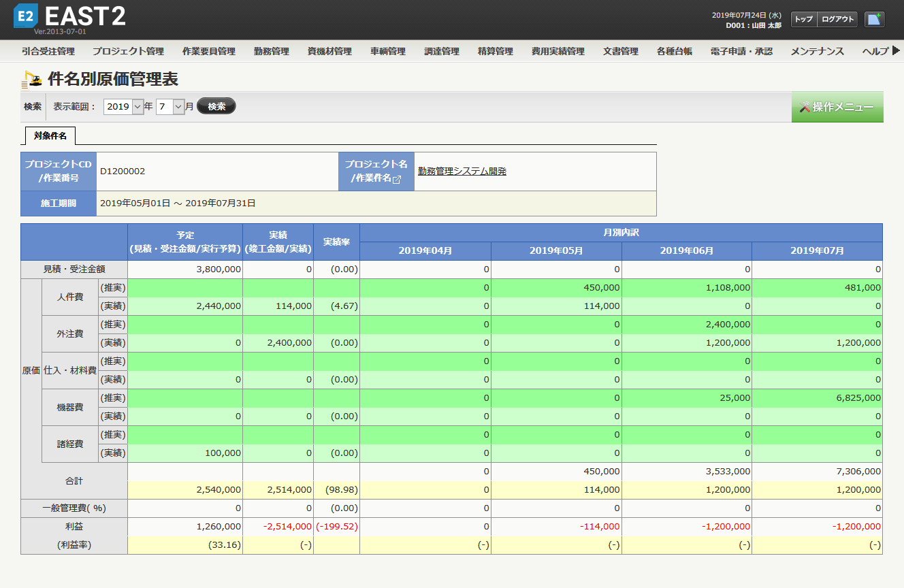Click the 仕入・材料費 row label
Image resolution: width=904 pixels, height=588 pixels.
click(70, 370)
